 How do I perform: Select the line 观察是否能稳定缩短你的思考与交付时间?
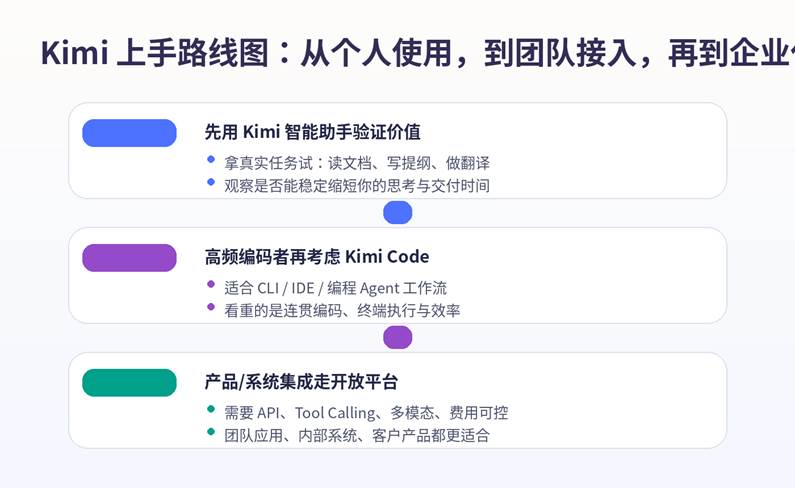pos(357,185)
